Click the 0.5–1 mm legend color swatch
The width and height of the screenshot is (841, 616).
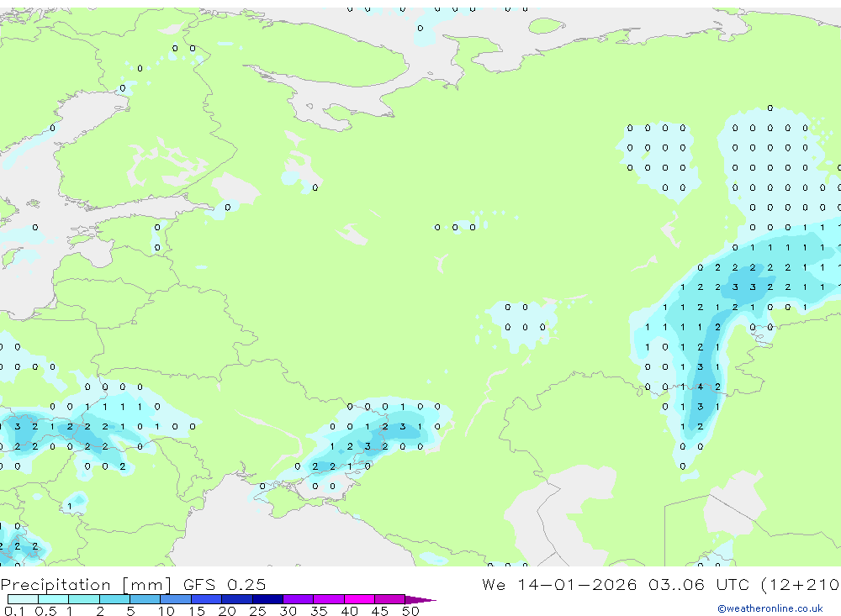pos(54,599)
